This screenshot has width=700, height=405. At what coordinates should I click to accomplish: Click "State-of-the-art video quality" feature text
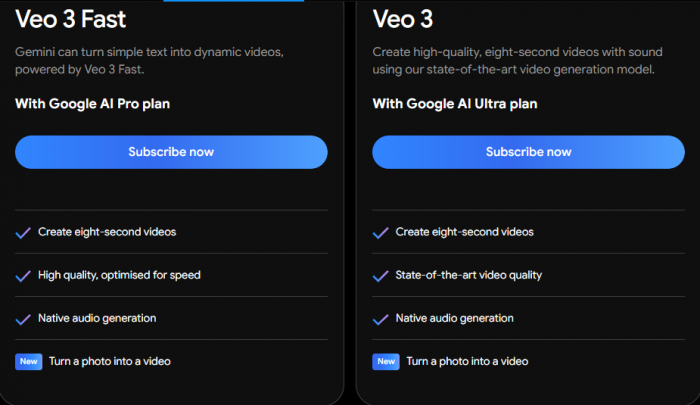coord(469,275)
